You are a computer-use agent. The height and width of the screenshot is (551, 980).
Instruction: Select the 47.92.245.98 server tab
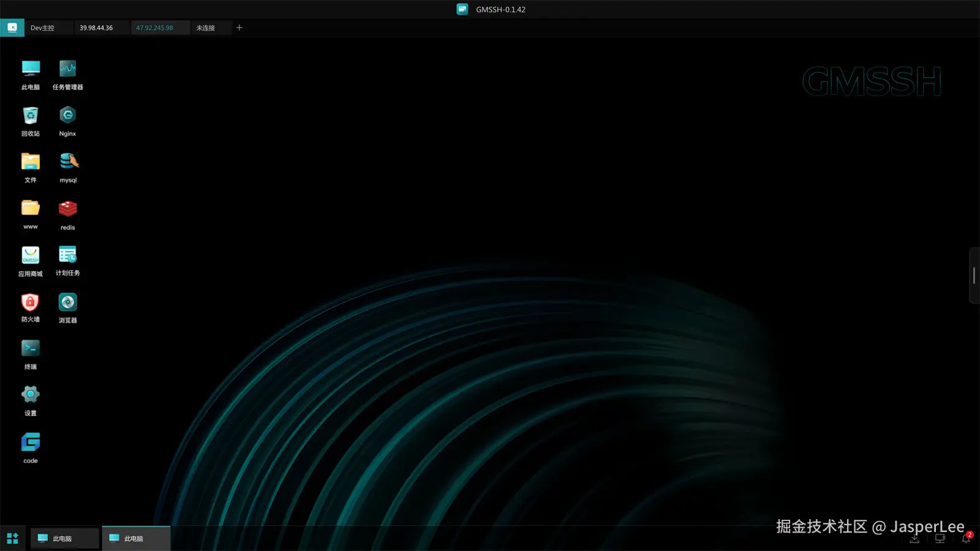pos(155,28)
